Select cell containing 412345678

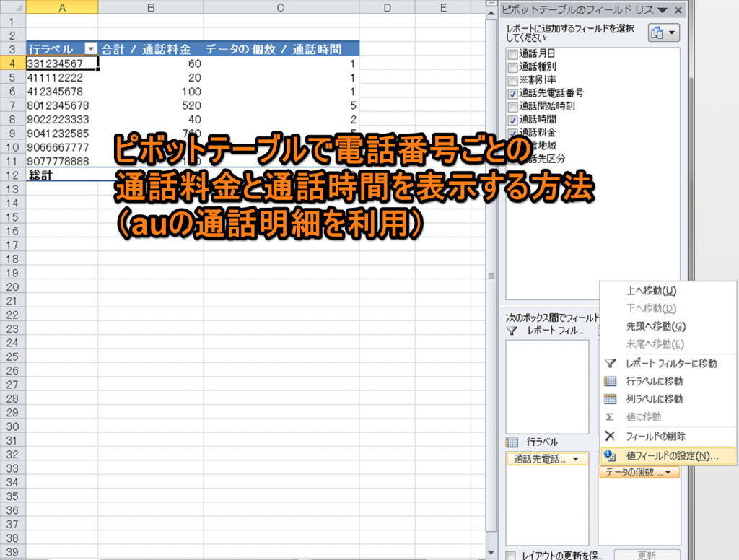(x=62, y=92)
